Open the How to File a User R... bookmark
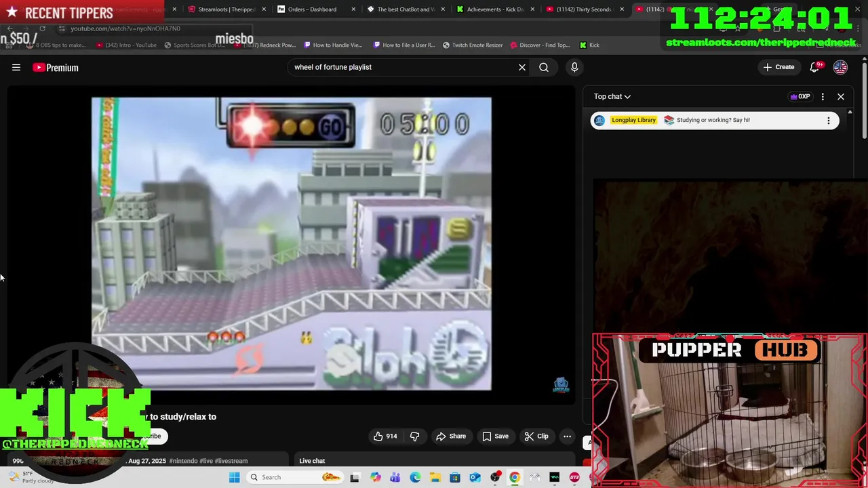This screenshot has height=488, width=868. point(404,45)
